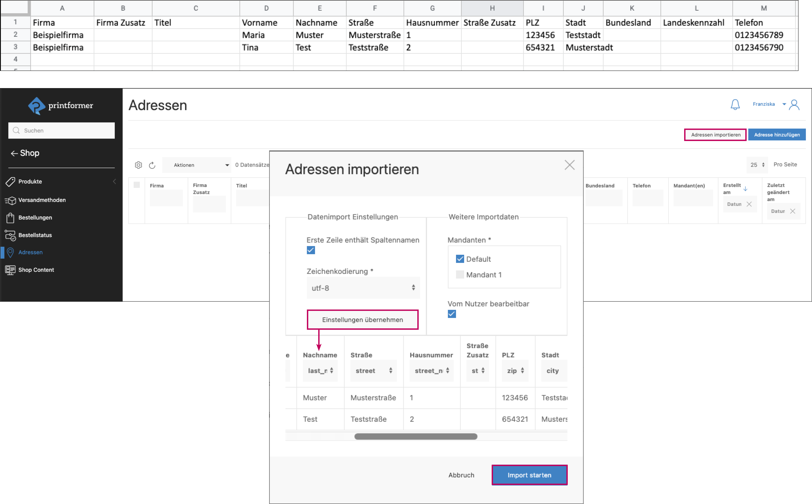812x504 pixels.
Task: Open Versandmethoden in the sidebar
Action: pyautogui.click(x=42, y=200)
